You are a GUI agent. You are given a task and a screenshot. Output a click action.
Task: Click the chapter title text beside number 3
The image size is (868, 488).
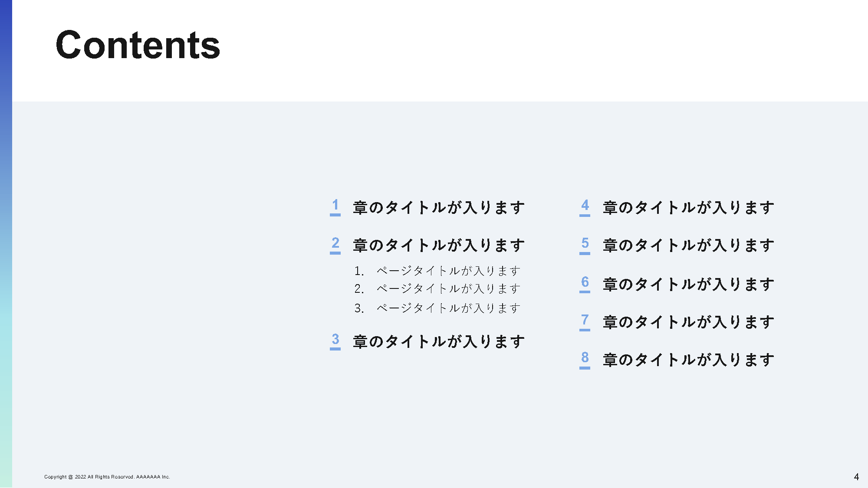439,342
